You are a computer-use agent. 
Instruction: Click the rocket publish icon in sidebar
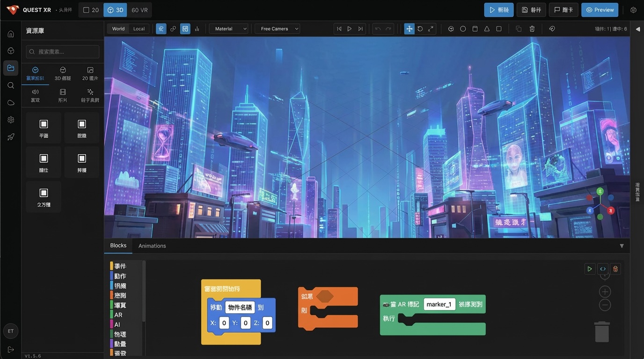pyautogui.click(x=11, y=137)
